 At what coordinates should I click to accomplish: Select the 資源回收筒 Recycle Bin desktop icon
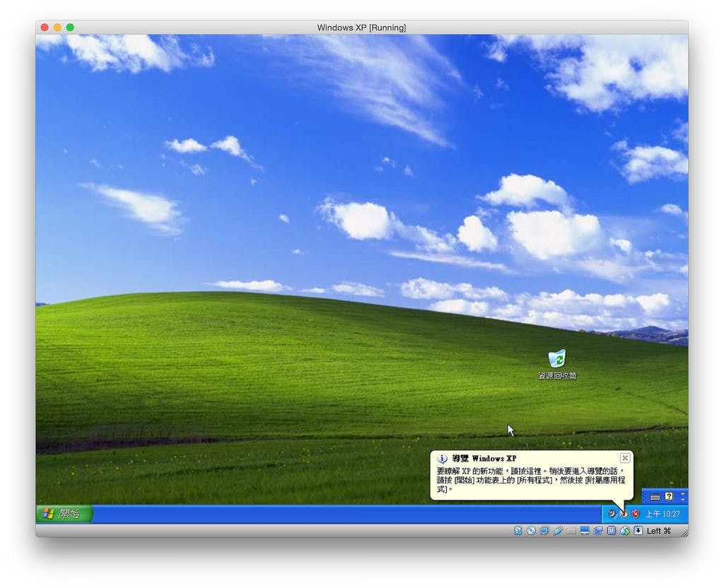557,365
